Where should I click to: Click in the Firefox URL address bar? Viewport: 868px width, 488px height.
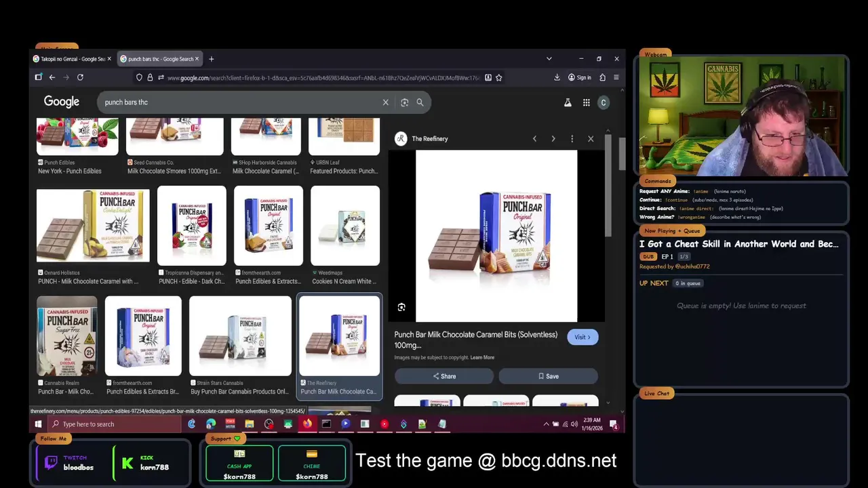323,78
